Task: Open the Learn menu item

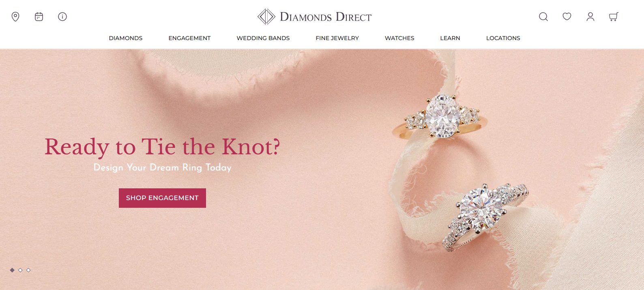Action: click(x=450, y=38)
